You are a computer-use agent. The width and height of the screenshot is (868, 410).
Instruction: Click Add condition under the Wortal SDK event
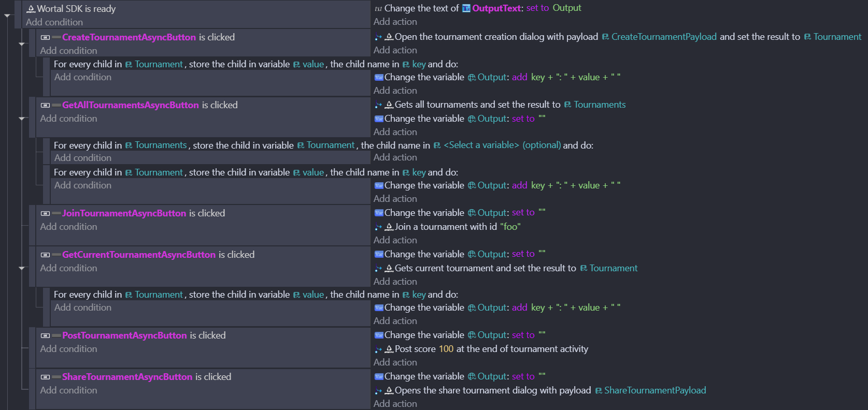pyautogui.click(x=54, y=22)
